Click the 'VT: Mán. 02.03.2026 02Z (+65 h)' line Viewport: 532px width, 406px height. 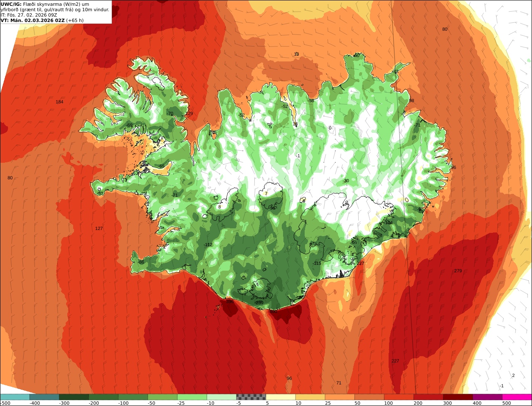[42, 20]
